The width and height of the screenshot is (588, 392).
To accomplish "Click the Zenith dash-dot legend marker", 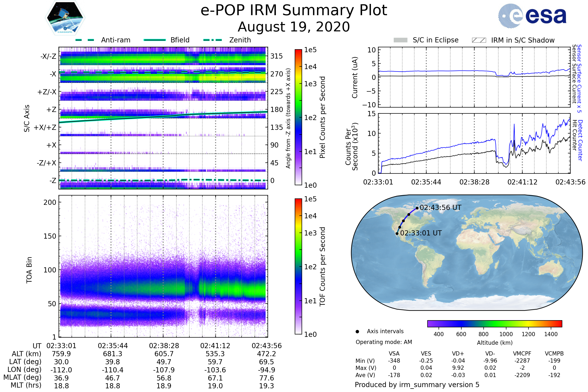I will tap(212, 40).
